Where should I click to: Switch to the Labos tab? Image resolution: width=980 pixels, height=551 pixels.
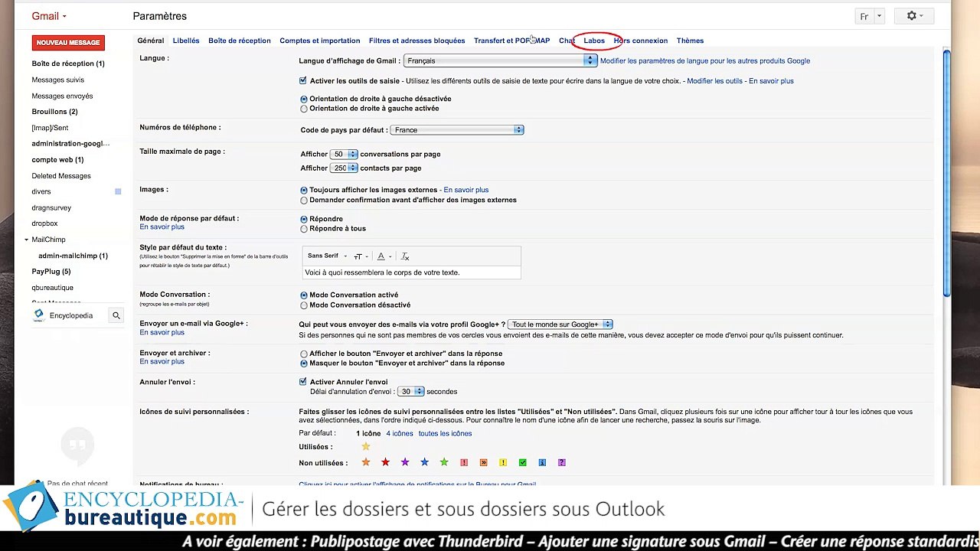(594, 41)
